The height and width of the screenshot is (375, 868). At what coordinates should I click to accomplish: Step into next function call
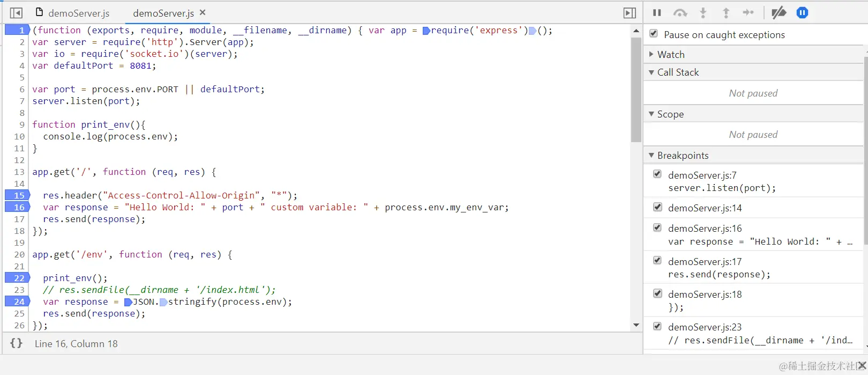point(703,13)
